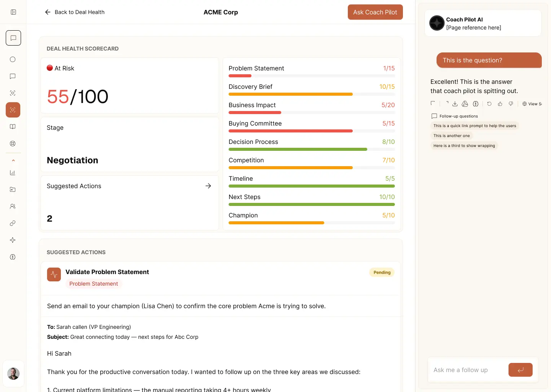Click the orange 'This is the question?' bubble

point(489,60)
